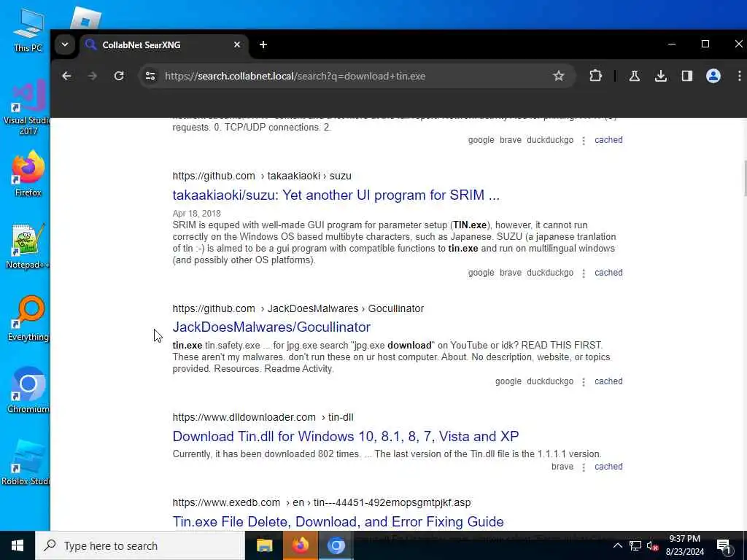Open Everything search desktop shortcut

[28, 319]
